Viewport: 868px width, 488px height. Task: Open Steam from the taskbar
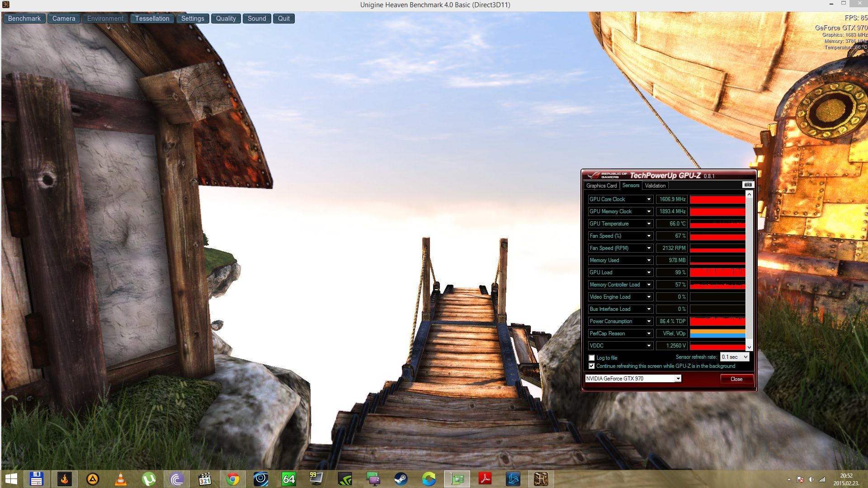point(401,479)
